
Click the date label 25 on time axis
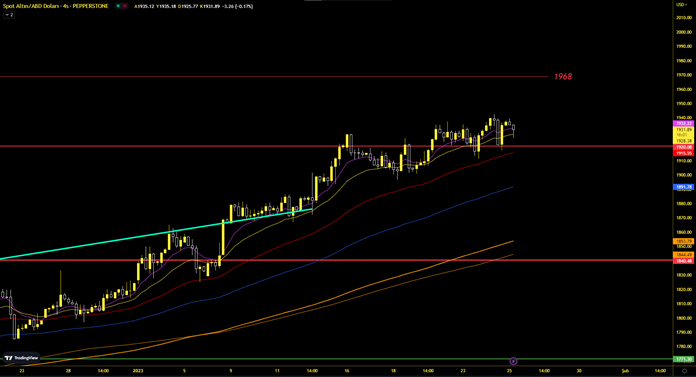click(510, 370)
